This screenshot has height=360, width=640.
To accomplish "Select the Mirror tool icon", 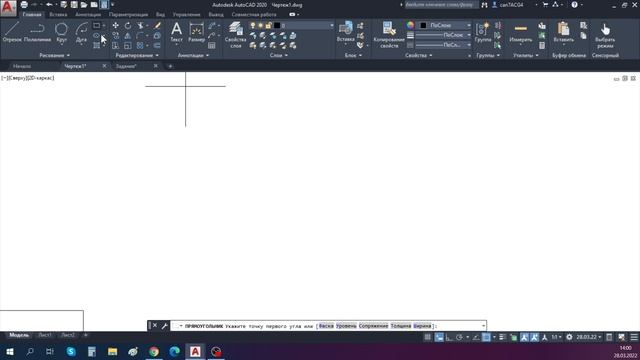I will (x=128, y=36).
